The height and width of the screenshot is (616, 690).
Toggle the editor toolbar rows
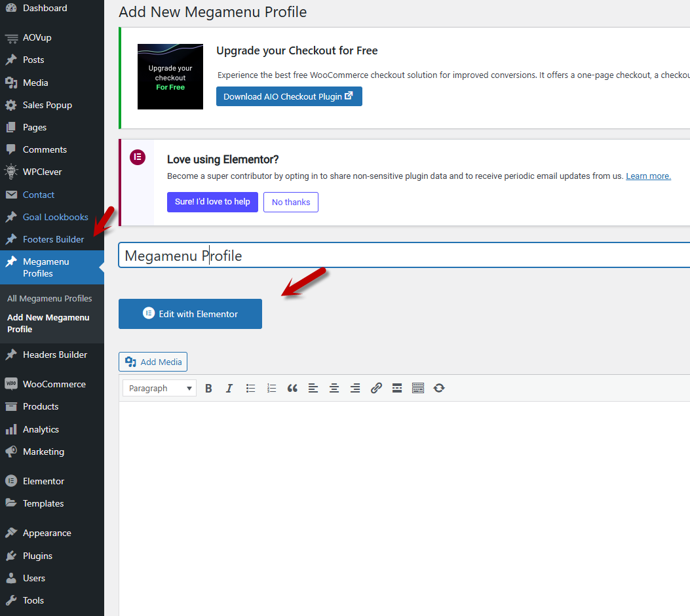418,389
